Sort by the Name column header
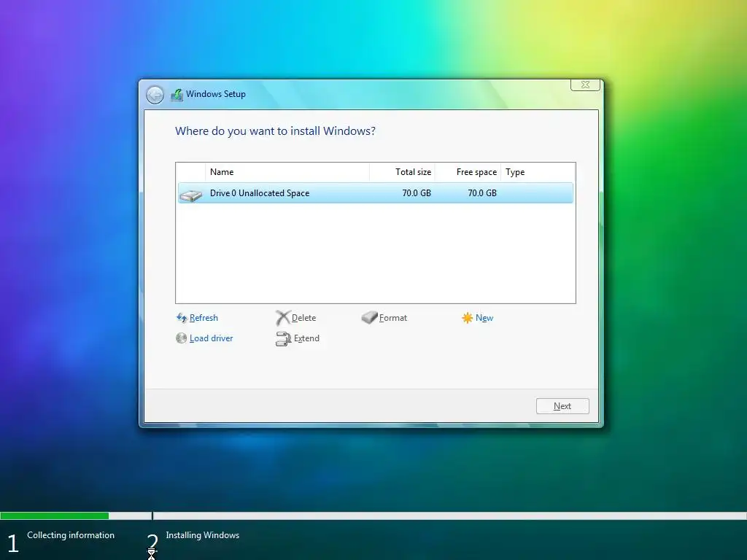This screenshot has height=560, width=747. click(287, 172)
